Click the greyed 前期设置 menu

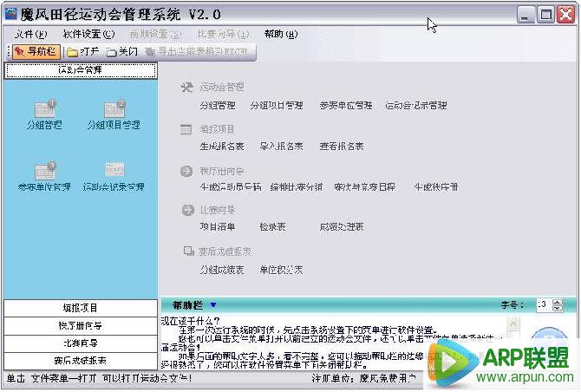(x=155, y=35)
